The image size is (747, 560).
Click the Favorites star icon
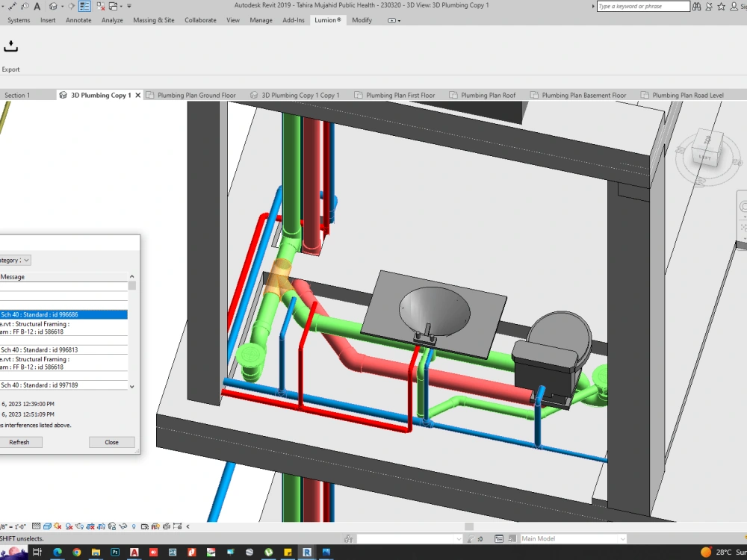pos(722,6)
